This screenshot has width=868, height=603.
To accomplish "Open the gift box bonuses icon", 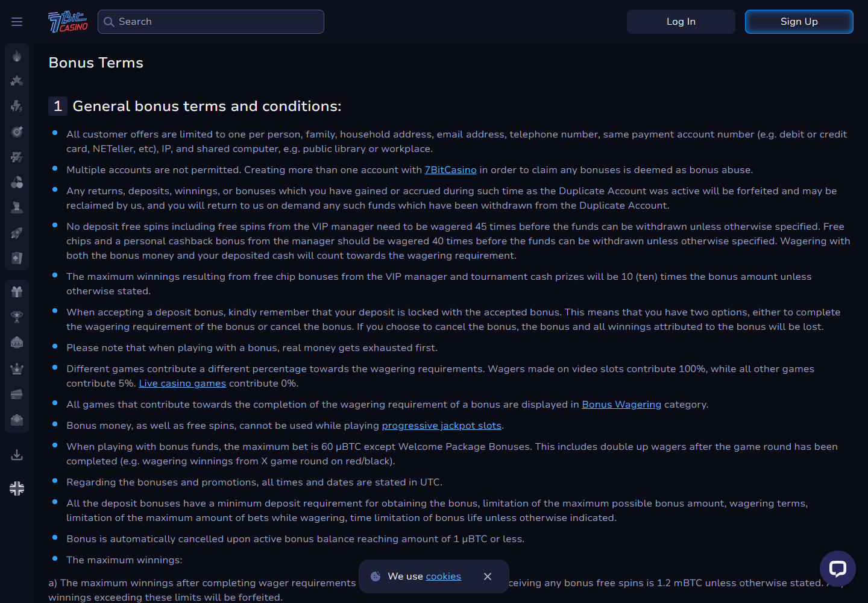I will click(x=17, y=292).
